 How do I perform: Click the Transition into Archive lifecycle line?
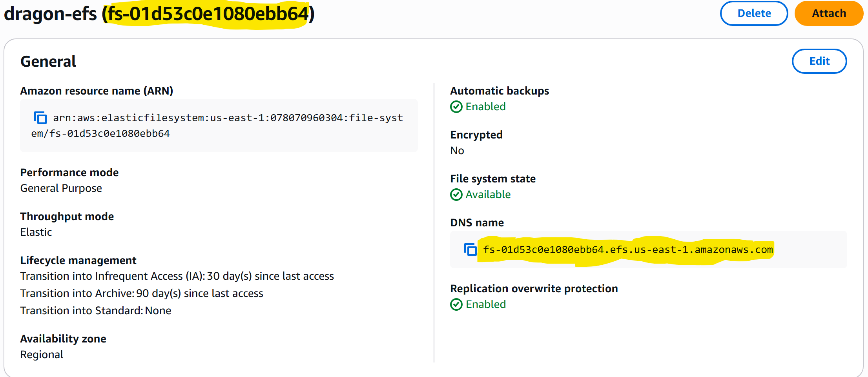click(x=142, y=293)
